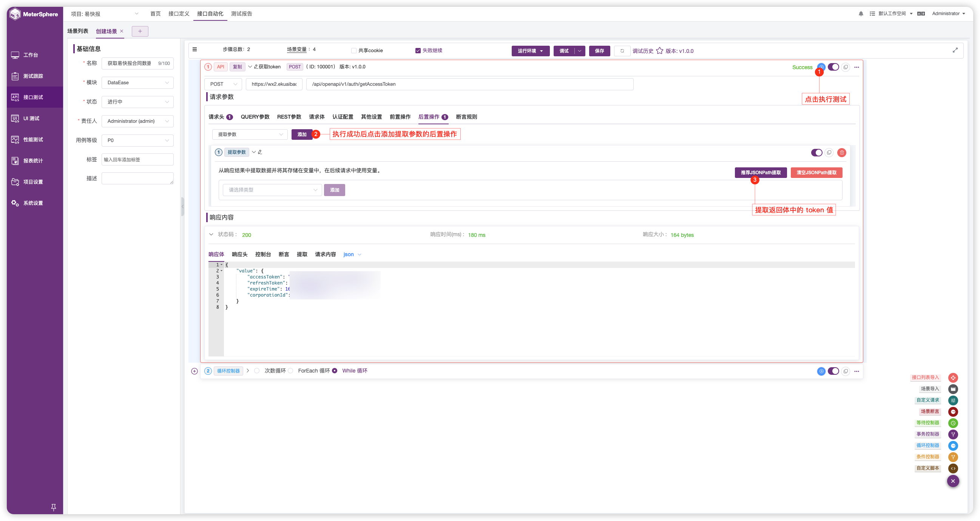Click the step list hamburger icon

click(x=195, y=49)
